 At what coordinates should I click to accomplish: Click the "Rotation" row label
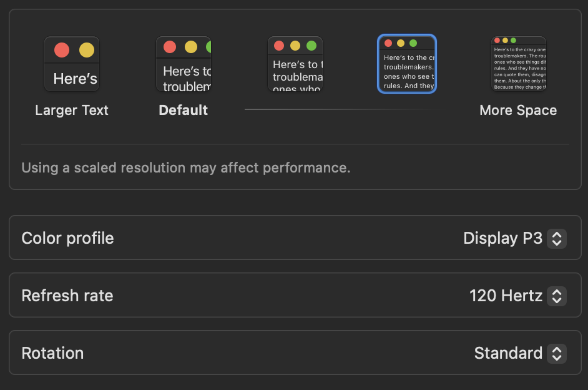[x=52, y=353]
